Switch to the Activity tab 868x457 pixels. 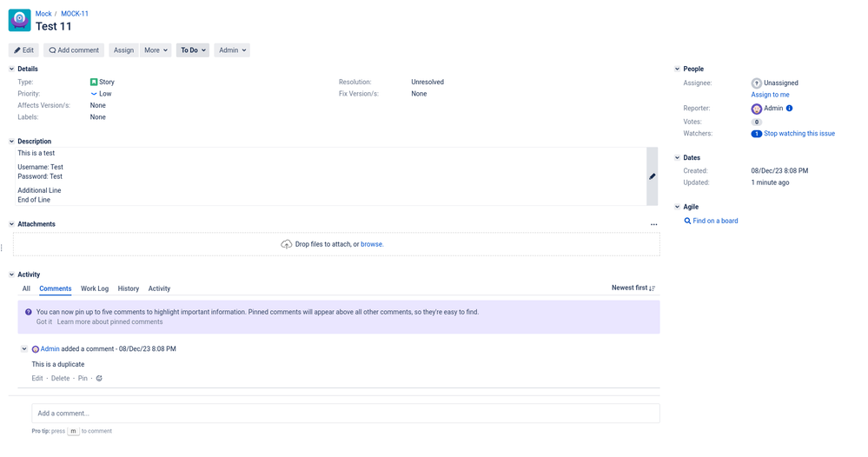pos(159,288)
